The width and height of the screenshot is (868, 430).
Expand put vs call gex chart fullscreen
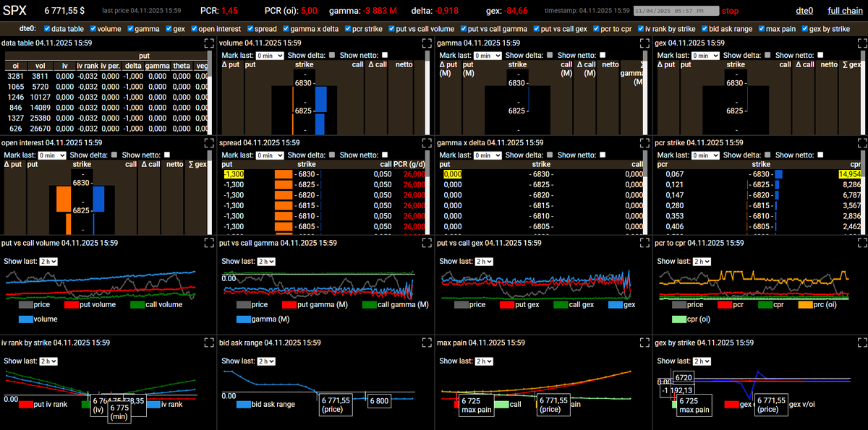(x=644, y=244)
